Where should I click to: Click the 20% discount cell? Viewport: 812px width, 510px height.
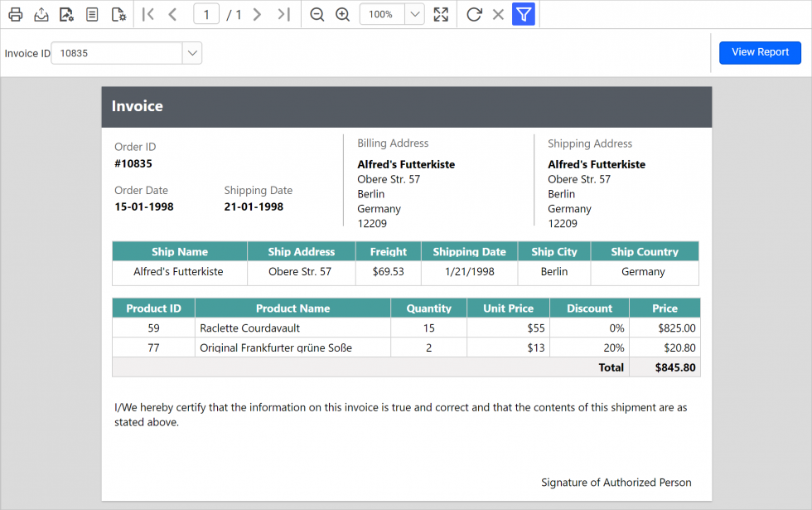pyautogui.click(x=589, y=347)
